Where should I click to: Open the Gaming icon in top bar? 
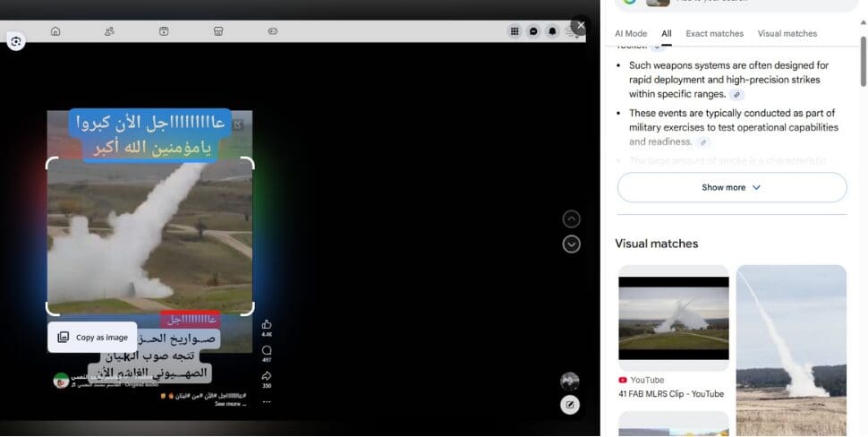tap(273, 31)
